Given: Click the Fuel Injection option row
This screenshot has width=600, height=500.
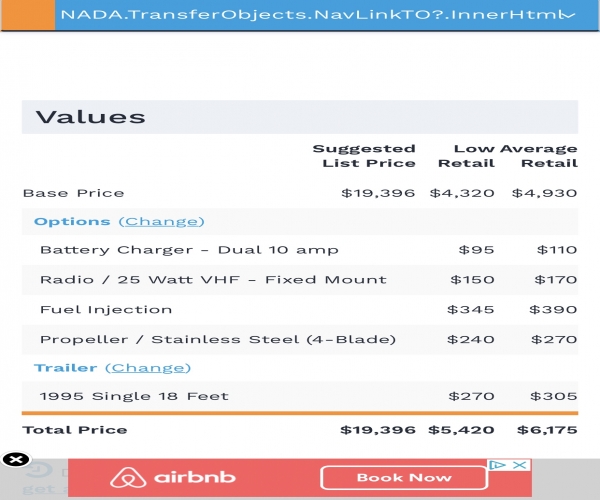Looking at the screenshot, I should [x=300, y=309].
